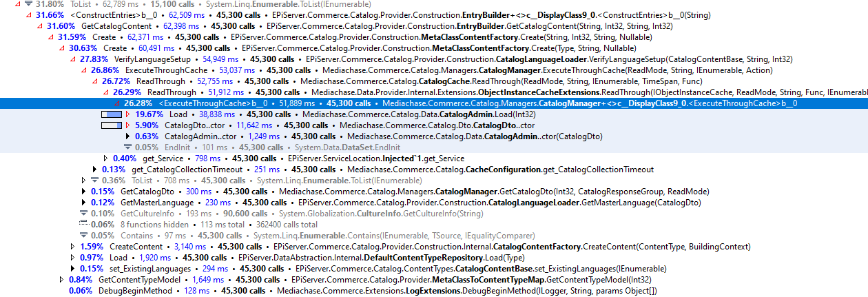Click 'MetaClassToContentTypeMap.GetContentTypeModel(Int32)' text

coord(541,279)
